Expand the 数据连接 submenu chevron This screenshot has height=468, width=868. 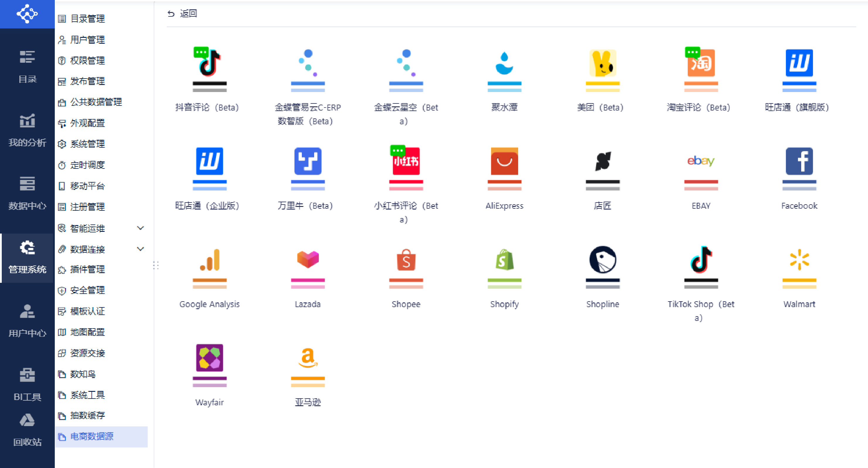click(140, 249)
